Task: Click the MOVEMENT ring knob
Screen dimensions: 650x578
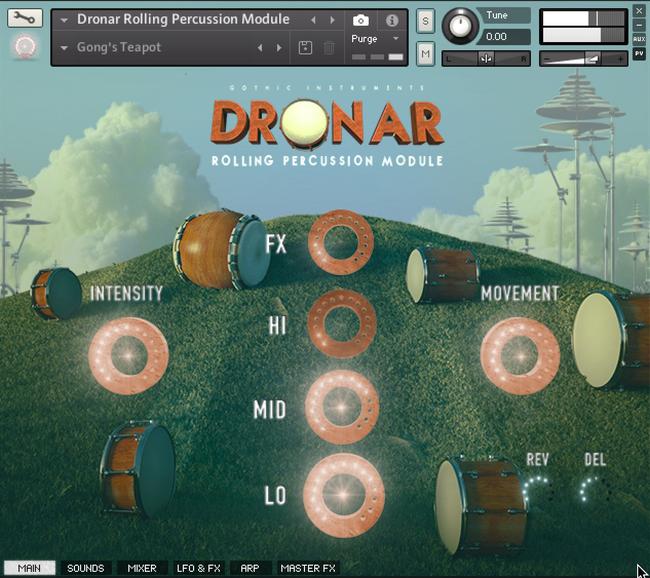Action: 520,356
